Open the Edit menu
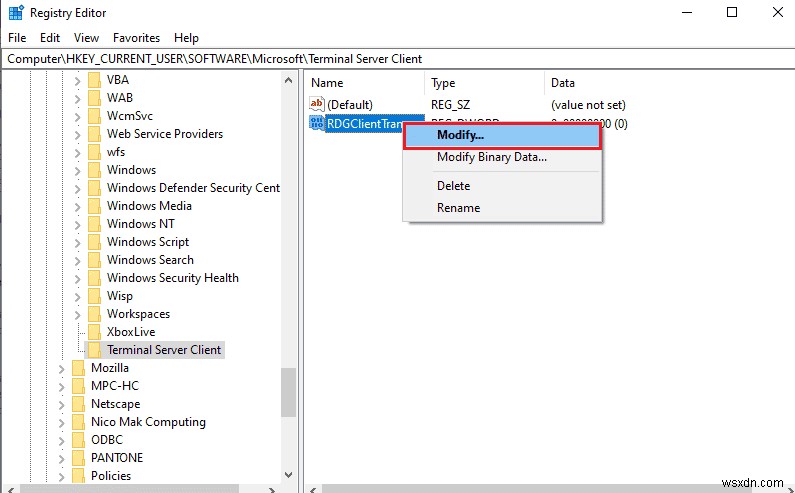Screen dimensions: 795x493 tap(50, 38)
